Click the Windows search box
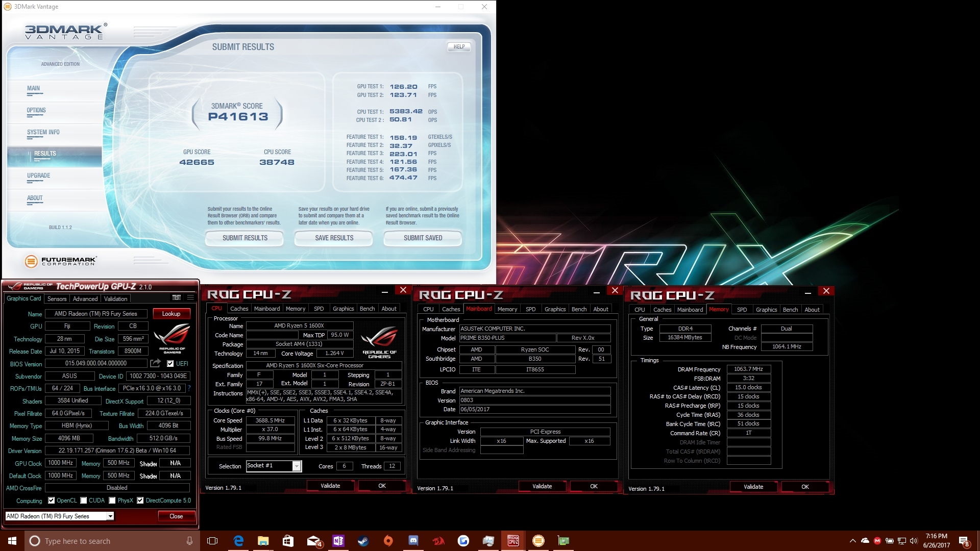This screenshot has width=980, height=551. click(x=111, y=541)
